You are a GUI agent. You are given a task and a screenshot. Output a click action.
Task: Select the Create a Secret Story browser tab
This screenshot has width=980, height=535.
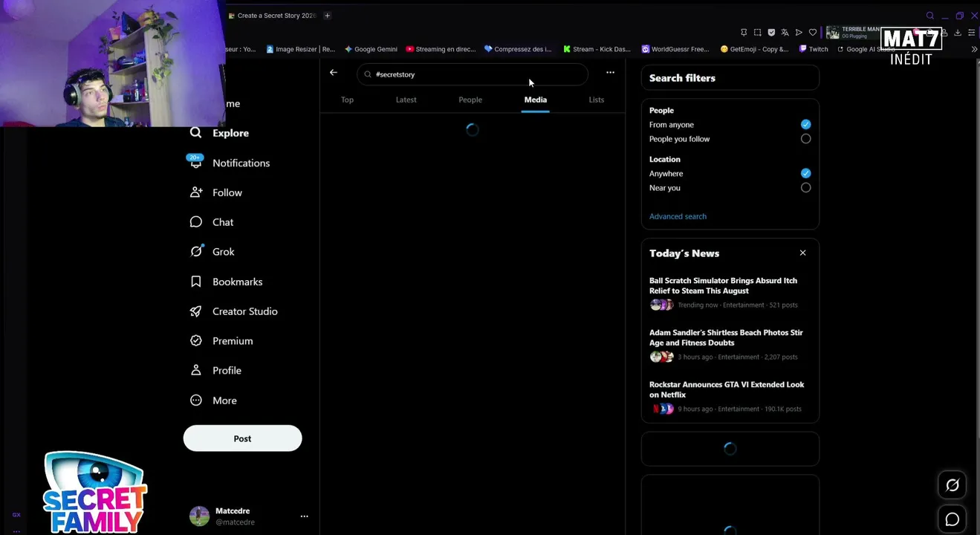[x=272, y=16]
